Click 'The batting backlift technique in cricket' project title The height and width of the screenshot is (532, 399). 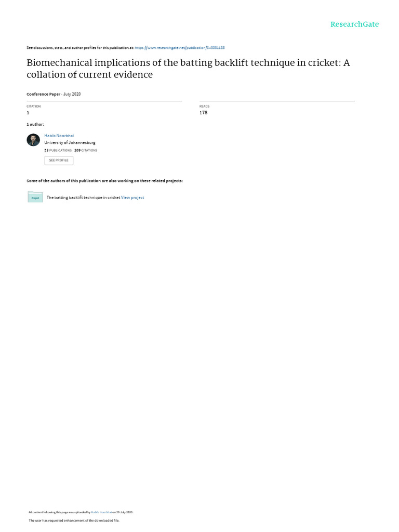point(83,197)
